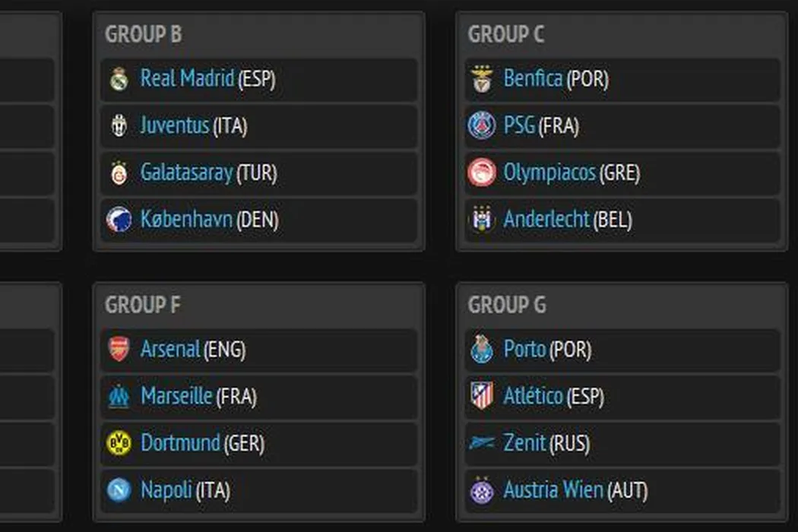This screenshot has width=798, height=532.
Task: Click the Juventus club crest icon
Action: click(x=119, y=126)
